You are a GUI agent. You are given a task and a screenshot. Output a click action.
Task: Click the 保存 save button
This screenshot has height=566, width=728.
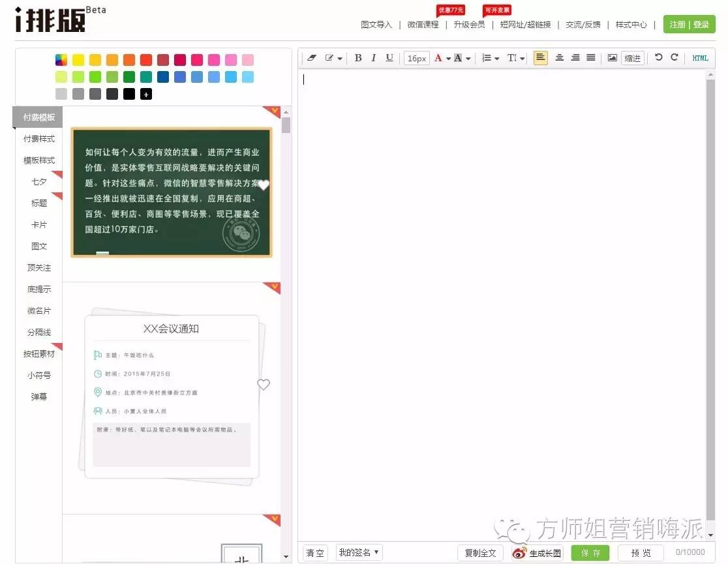pyautogui.click(x=589, y=552)
